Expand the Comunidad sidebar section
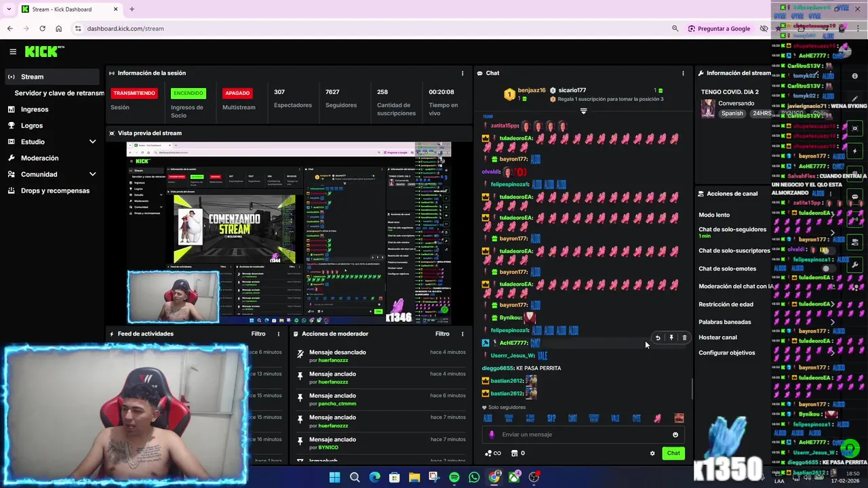Viewport: 868px width, 488px height. click(x=92, y=174)
